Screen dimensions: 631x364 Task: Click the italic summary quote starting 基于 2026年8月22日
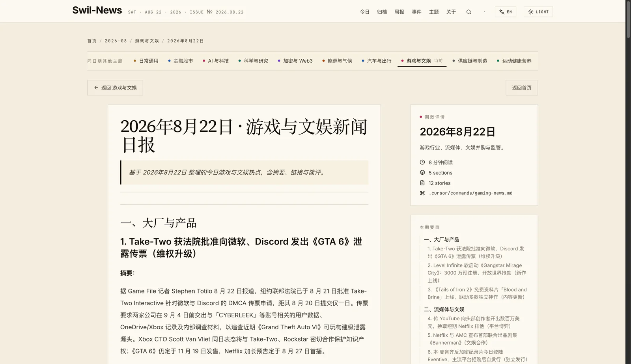point(227,172)
